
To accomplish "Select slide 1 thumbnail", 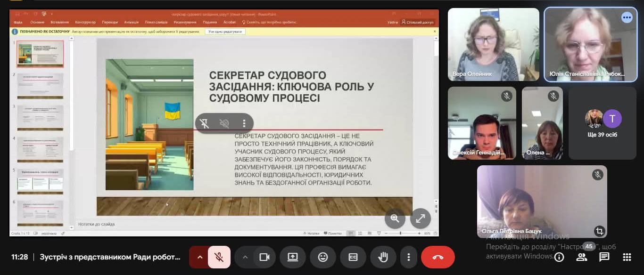I will [40, 55].
